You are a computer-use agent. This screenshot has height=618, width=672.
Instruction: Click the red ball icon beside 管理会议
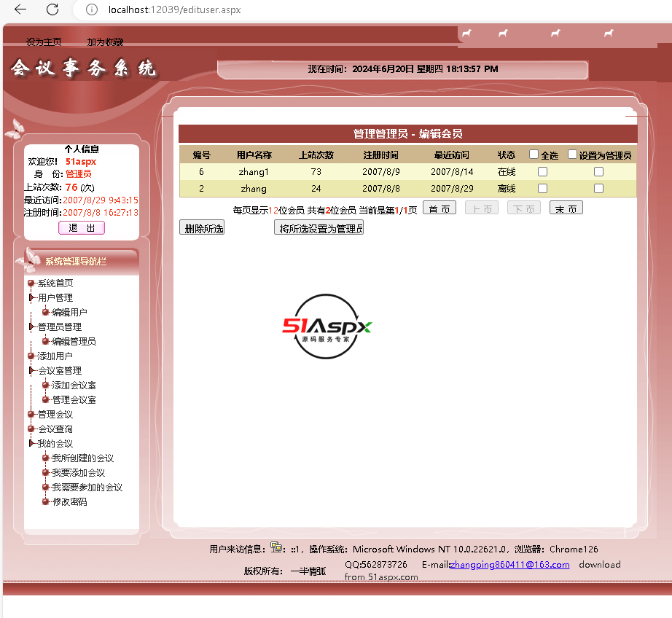pos(31,414)
